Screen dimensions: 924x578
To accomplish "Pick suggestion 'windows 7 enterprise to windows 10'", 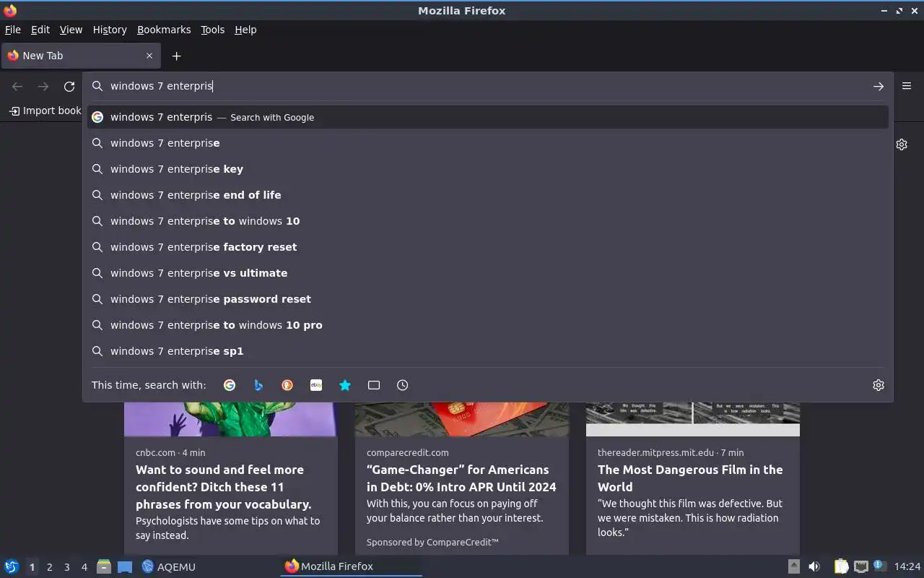I will 488,221.
